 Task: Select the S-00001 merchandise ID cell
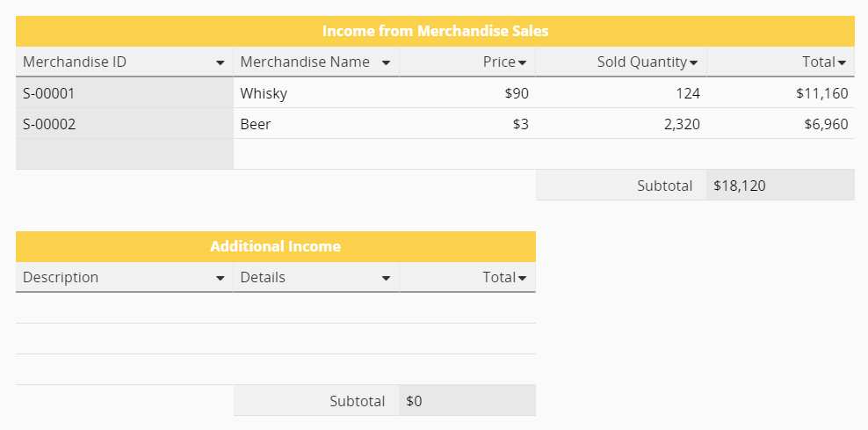click(124, 93)
